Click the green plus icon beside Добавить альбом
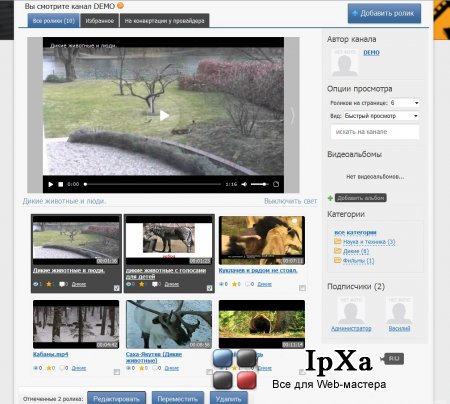450x404 pixels. click(x=330, y=198)
